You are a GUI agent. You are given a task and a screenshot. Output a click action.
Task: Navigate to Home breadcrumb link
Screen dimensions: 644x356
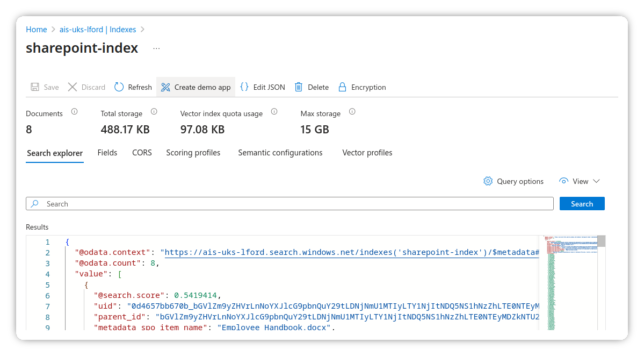point(37,30)
